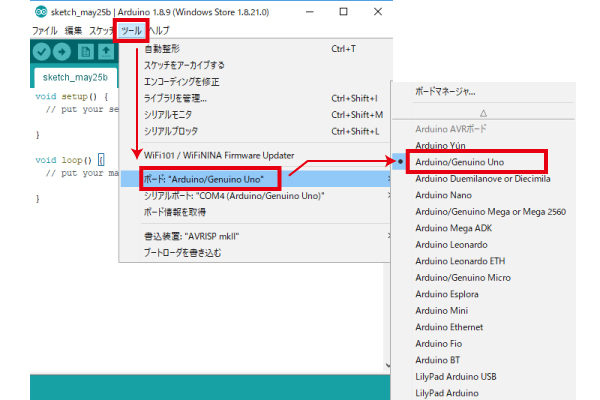Select Arduino/Genuino Uno board

point(484,162)
